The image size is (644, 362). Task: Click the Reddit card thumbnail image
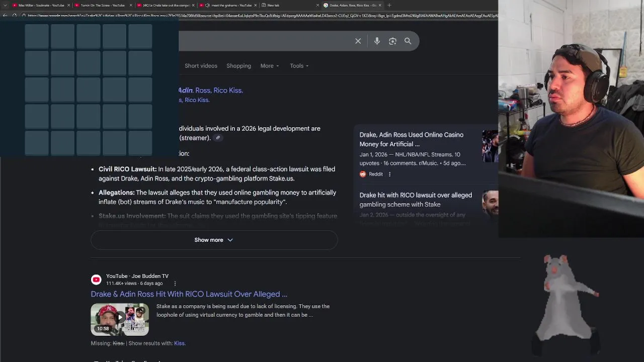(x=490, y=146)
